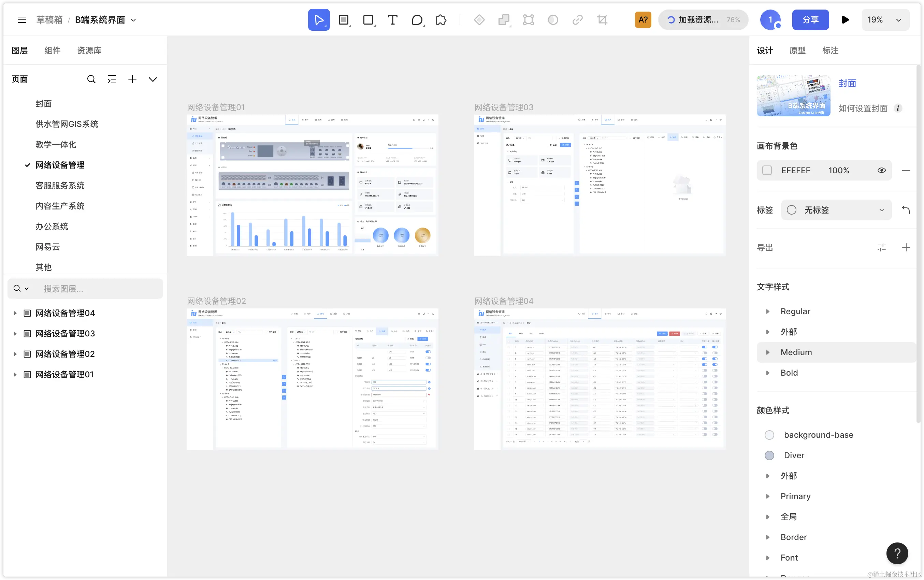Toggle canvas background color visibility eye
This screenshot has width=924, height=580.
[881, 170]
